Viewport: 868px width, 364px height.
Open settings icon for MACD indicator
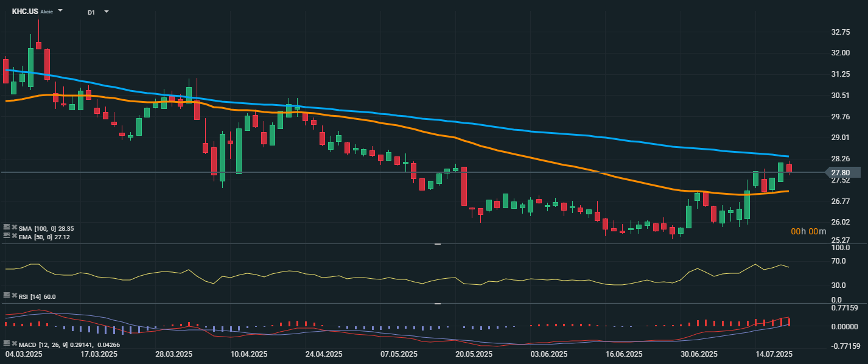tap(7, 344)
